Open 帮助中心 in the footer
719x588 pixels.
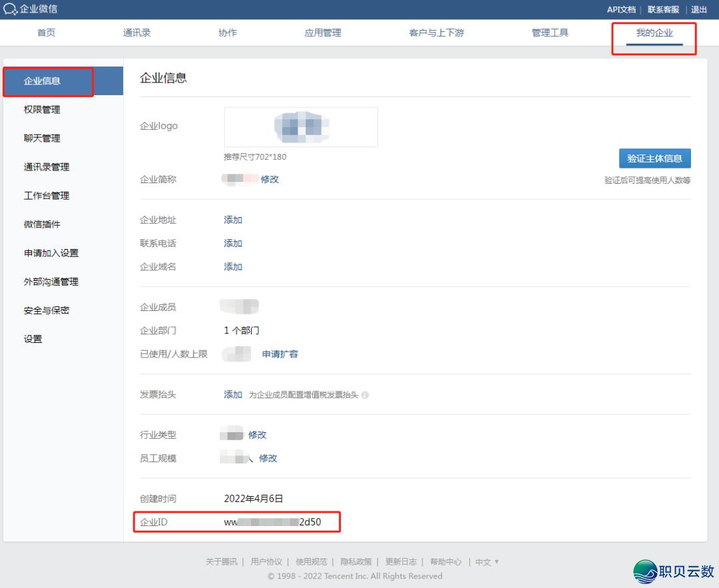click(445, 562)
